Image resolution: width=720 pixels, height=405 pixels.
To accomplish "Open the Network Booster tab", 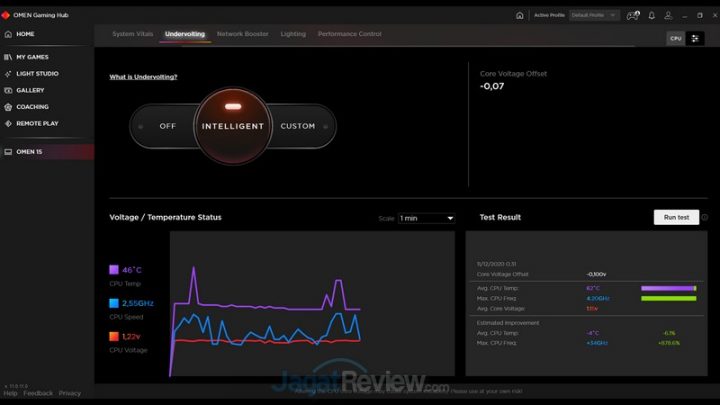I will [x=242, y=34].
